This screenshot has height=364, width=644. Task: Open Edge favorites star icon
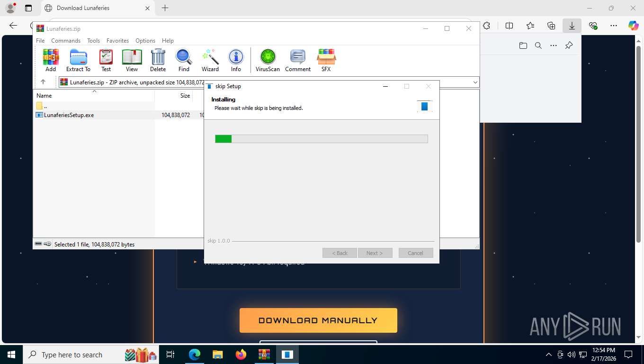[530, 26]
